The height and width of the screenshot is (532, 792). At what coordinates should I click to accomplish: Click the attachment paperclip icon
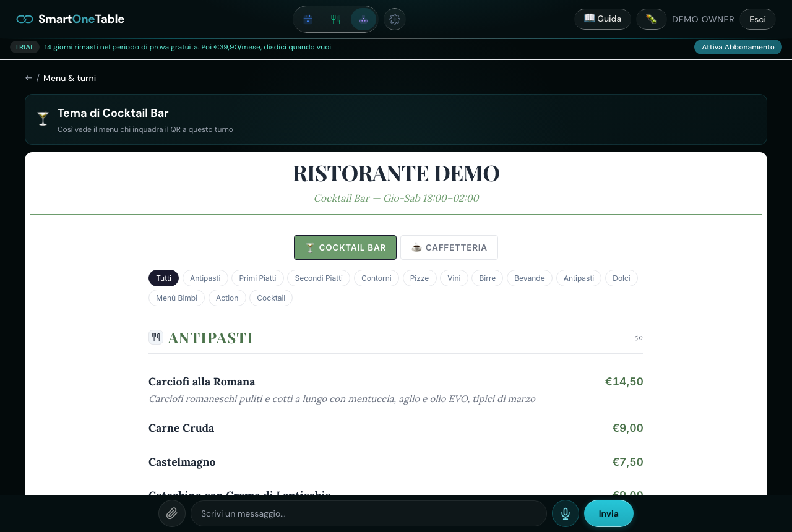[172, 513]
